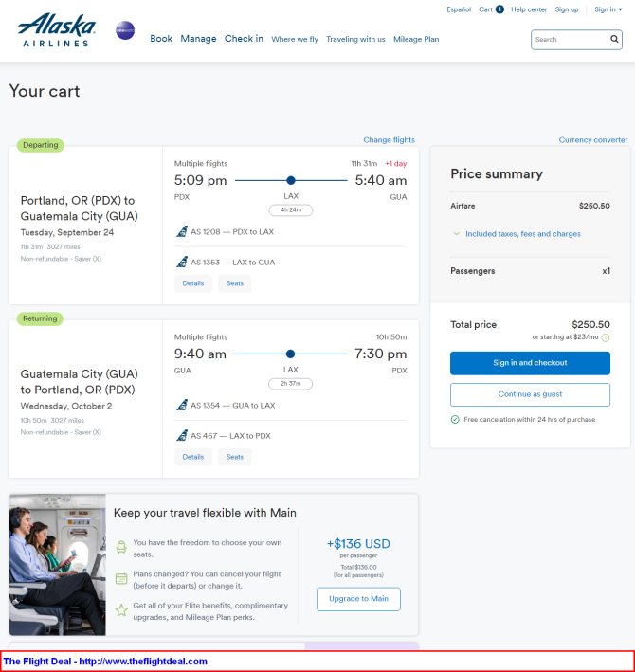Click Wednesday, October 2 date text
Viewport: 635px width, 672px height.
coord(66,406)
